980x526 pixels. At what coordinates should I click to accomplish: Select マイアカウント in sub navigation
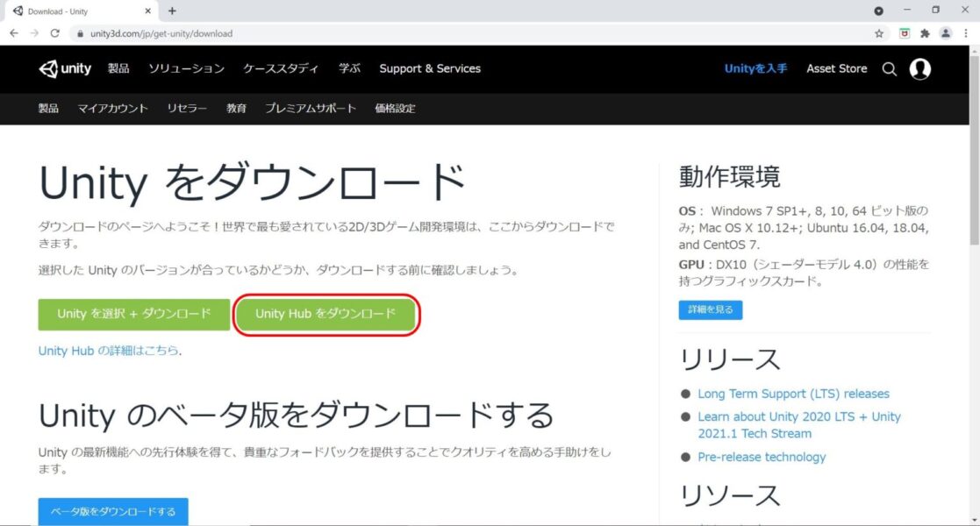tap(112, 108)
